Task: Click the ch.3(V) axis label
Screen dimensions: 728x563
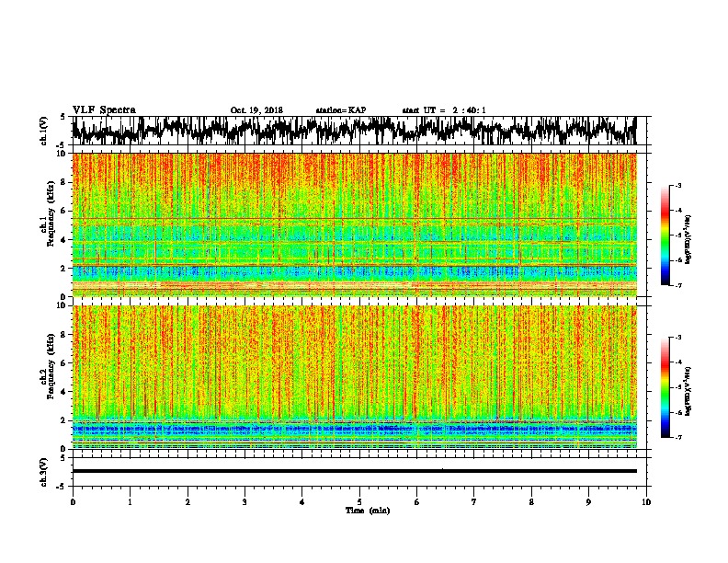Action: click(43, 472)
